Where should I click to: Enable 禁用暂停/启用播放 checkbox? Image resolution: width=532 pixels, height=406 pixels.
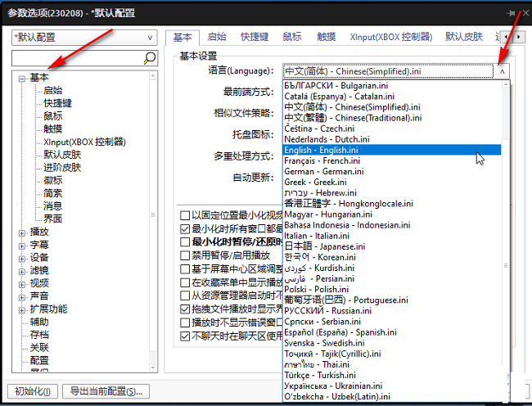[185, 255]
